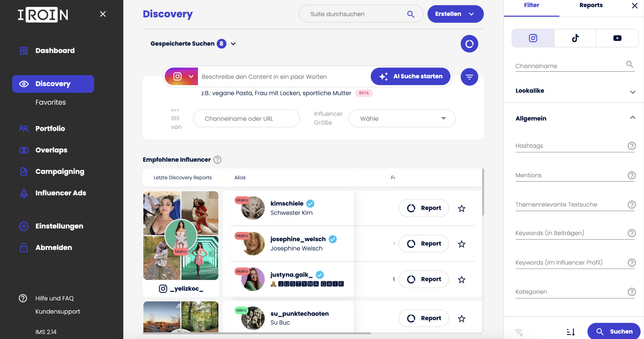Click Report button for su_punktechaoten
The width and height of the screenshot is (644, 339).
point(424,318)
